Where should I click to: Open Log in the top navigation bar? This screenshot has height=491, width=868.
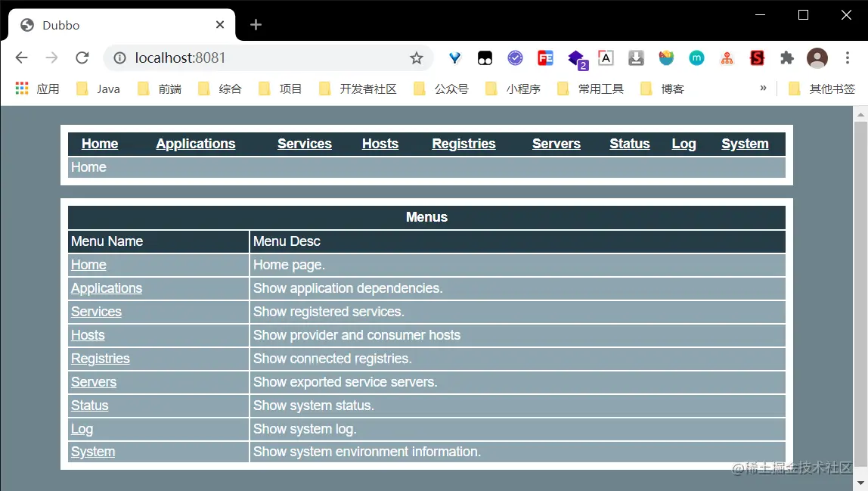[684, 144]
